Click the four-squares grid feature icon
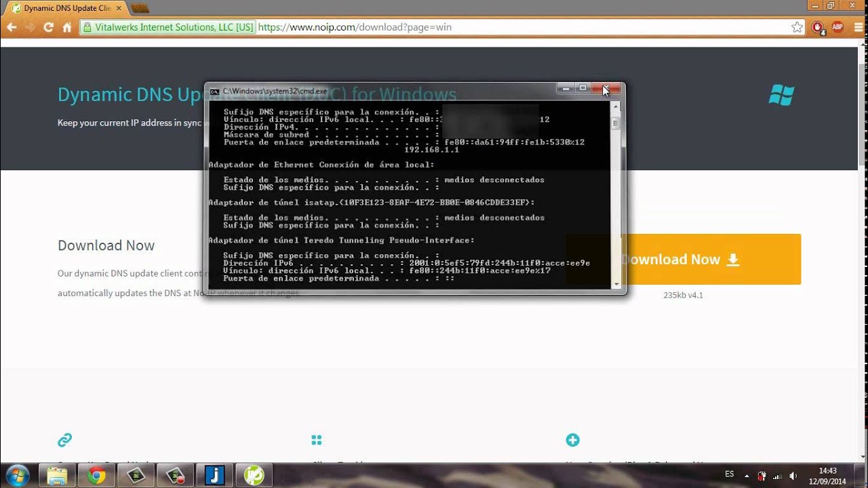This screenshot has height=488, width=868. pyautogui.click(x=316, y=441)
